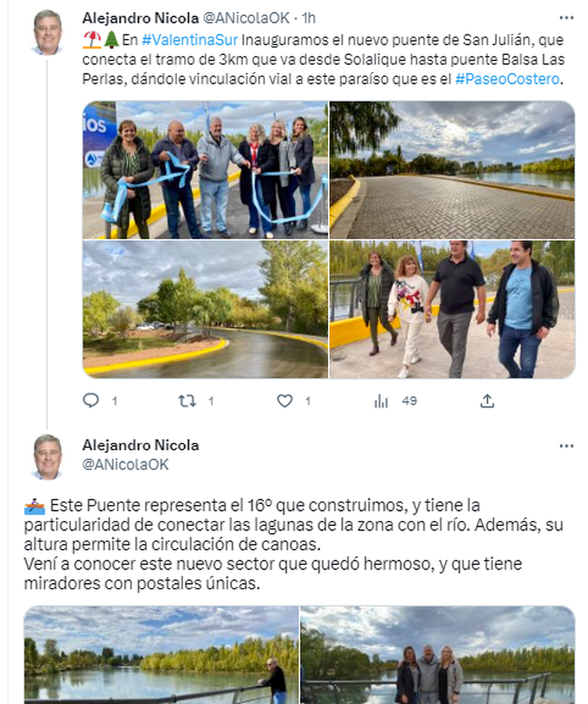Click the reply icon under the first tweet

[x=91, y=400]
